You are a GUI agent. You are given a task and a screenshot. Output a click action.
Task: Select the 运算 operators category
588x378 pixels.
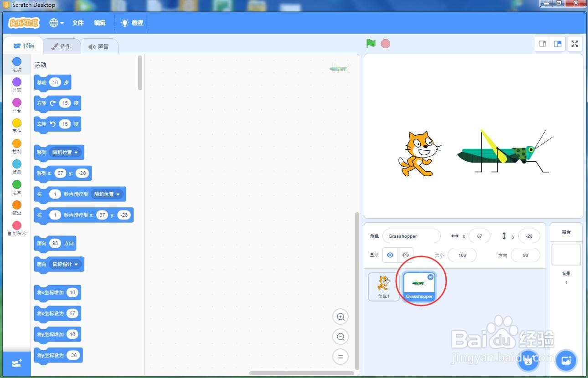(17, 188)
